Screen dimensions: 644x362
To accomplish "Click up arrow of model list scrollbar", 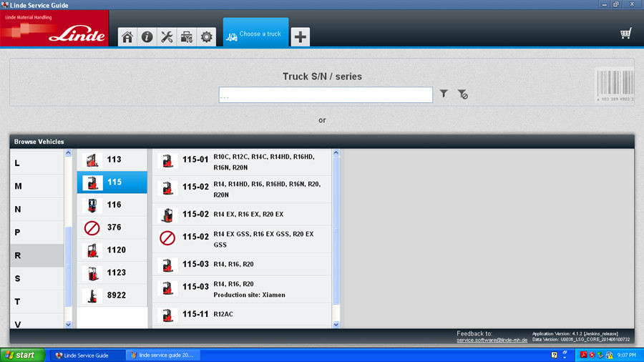I will (336, 152).
